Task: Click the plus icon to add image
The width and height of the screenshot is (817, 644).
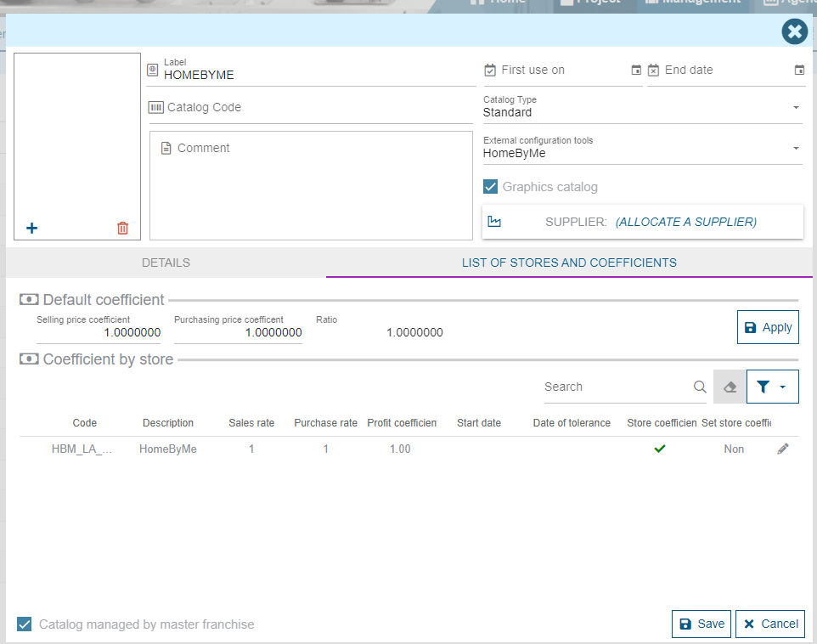Action: tap(32, 228)
